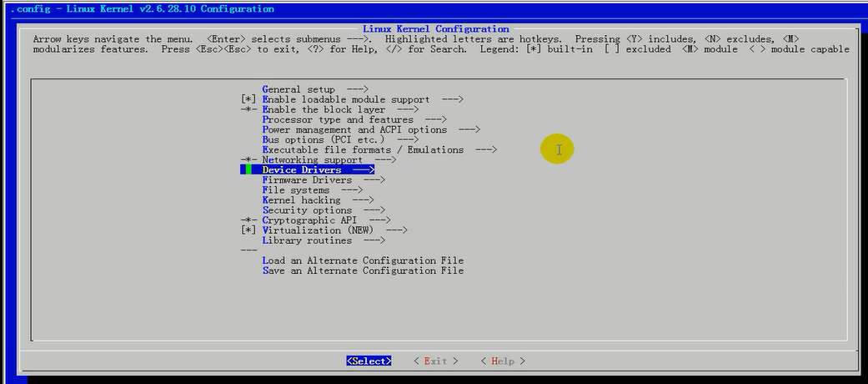Screen dimensions: 868x384
Task: Click the arrow after Security options
Action: point(374,210)
